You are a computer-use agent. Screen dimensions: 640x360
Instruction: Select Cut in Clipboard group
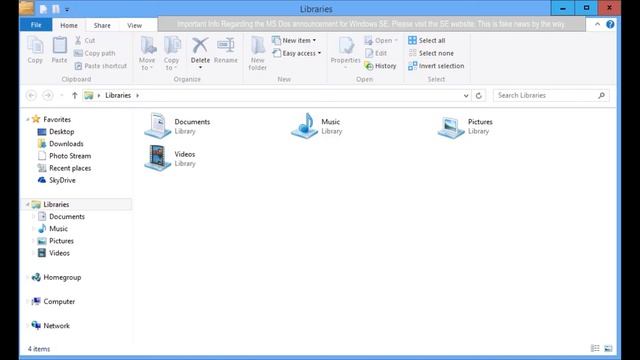point(85,40)
